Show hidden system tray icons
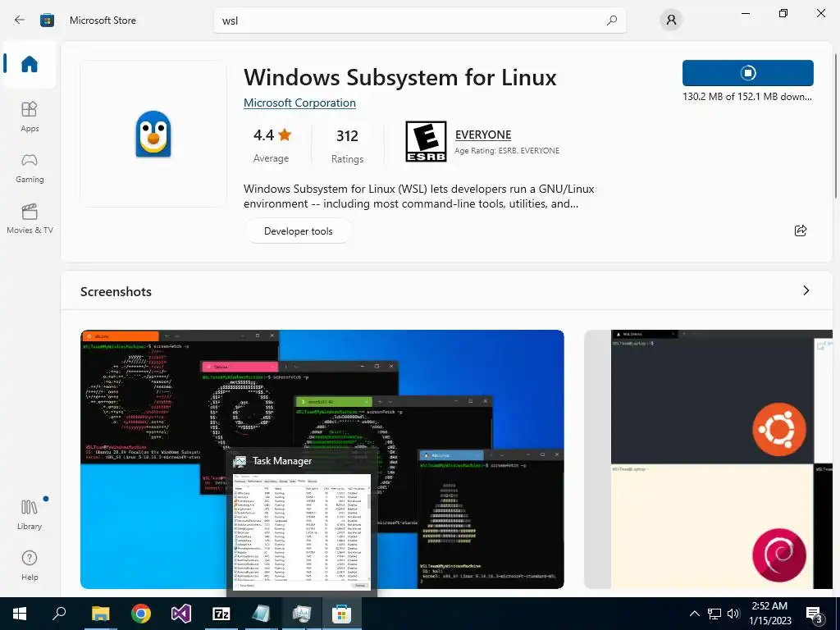Image resolution: width=840 pixels, height=630 pixels. pyautogui.click(x=694, y=614)
